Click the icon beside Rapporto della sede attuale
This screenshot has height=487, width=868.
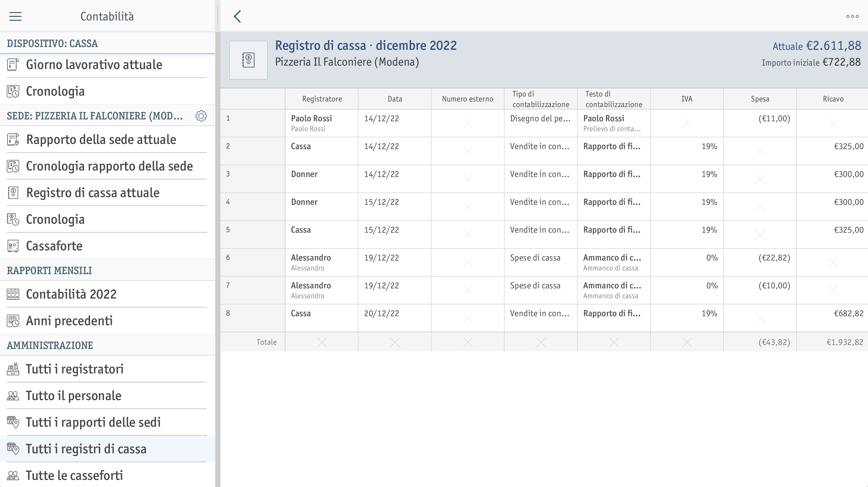tap(13, 140)
